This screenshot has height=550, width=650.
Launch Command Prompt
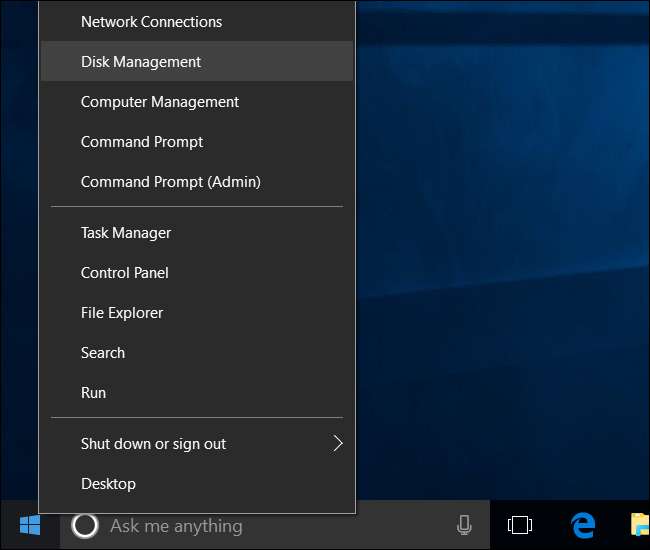point(142,141)
